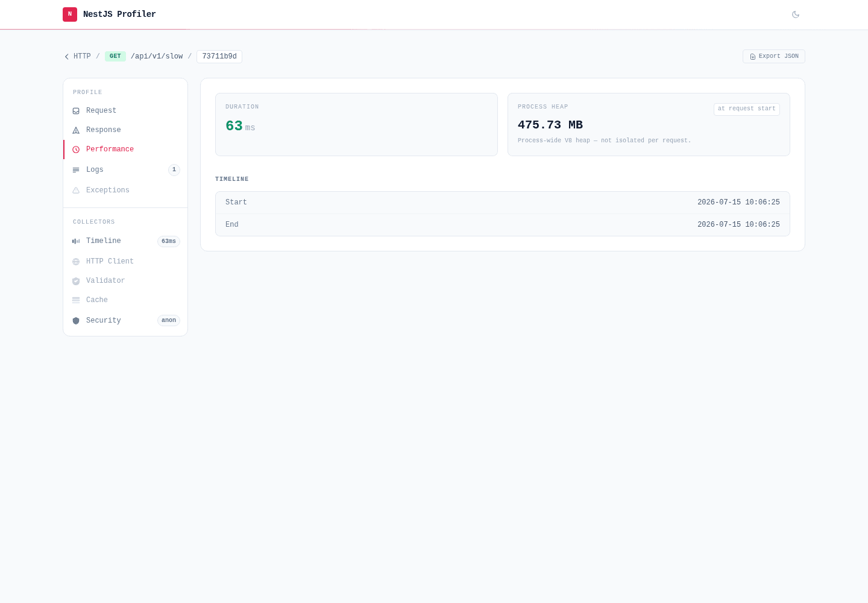Open the Validator collector
Viewport: 868px width, 603px height.
(x=125, y=281)
